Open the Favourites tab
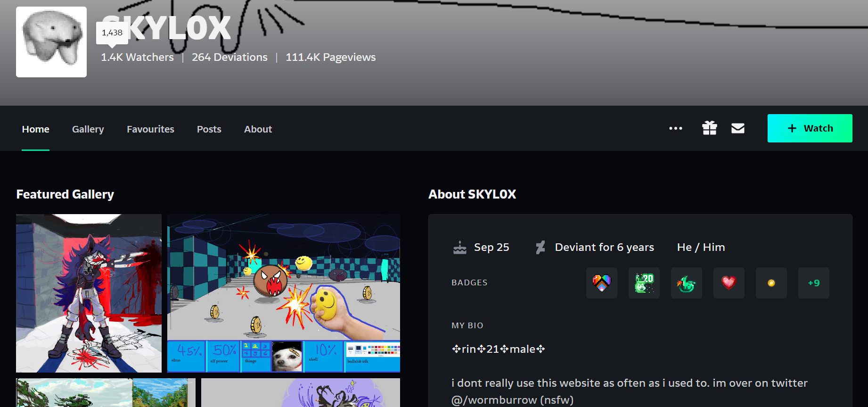868x407 pixels. click(150, 129)
